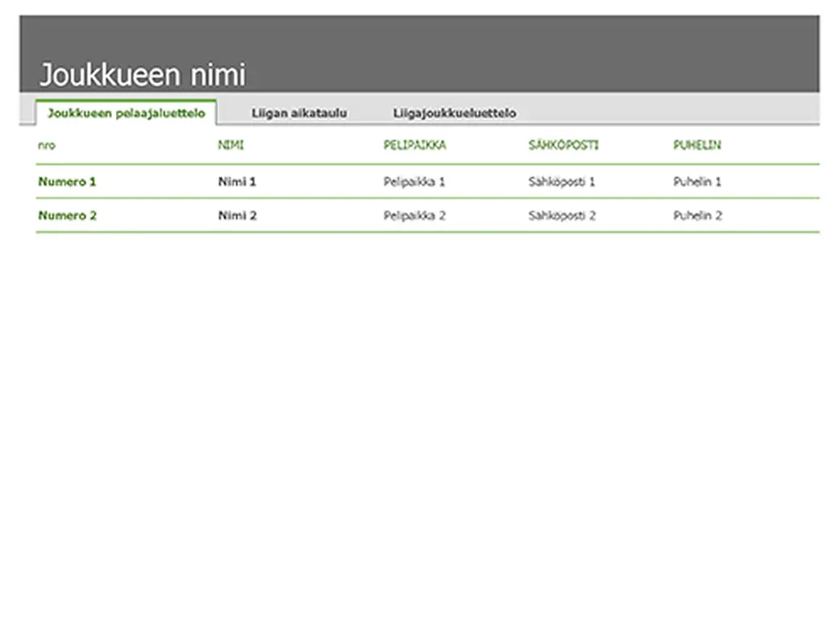Select the Sähköposti 2 cell
839x644 pixels.
click(562, 216)
